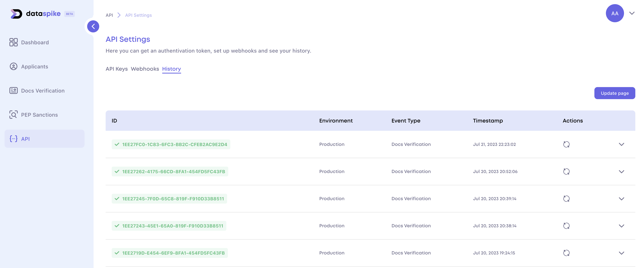Expand details for row 1EE2719D-E454
The image size is (644, 268).
(622, 253)
